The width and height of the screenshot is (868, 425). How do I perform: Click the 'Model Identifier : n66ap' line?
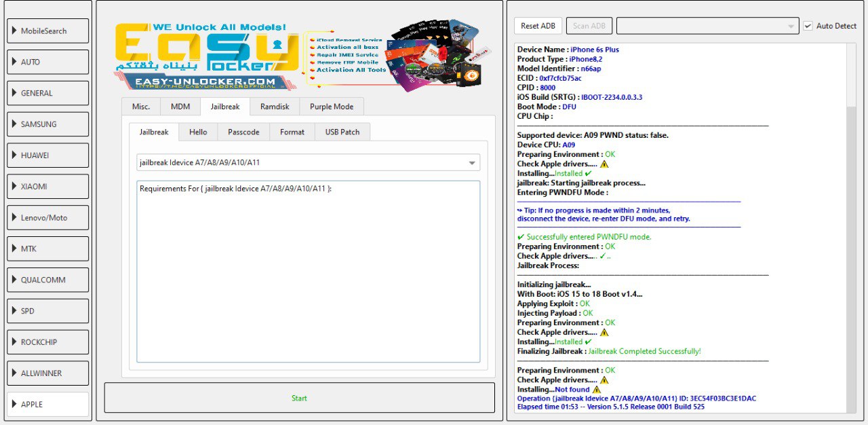(559, 69)
